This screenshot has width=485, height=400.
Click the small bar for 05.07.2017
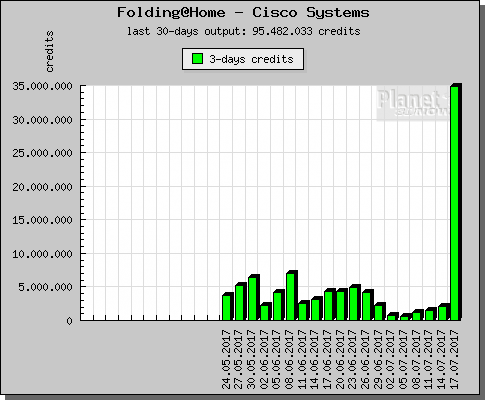tap(405, 317)
